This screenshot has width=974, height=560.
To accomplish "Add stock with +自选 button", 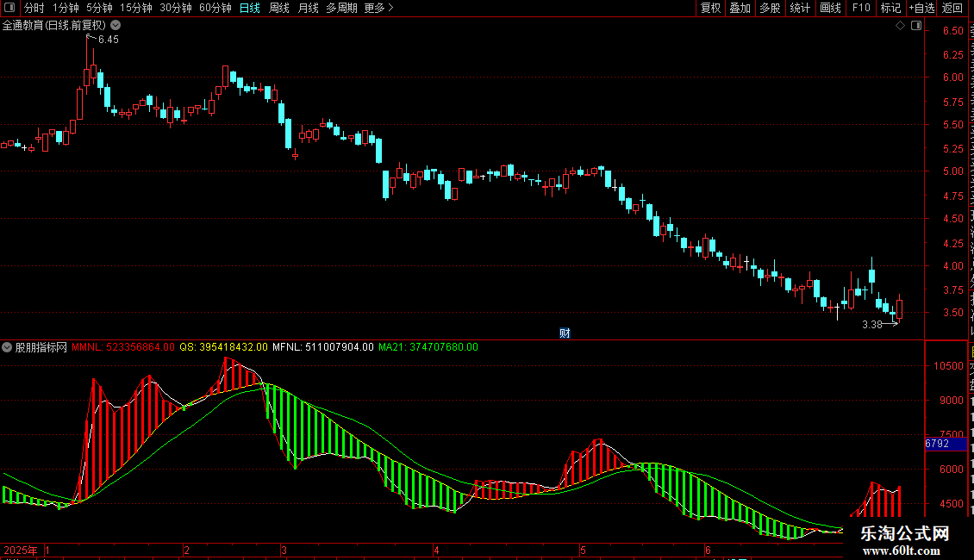I will pyautogui.click(x=921, y=8).
